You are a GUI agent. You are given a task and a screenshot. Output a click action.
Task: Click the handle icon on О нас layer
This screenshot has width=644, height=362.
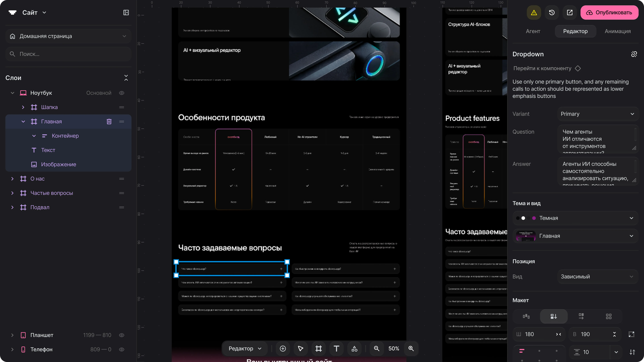click(122, 179)
